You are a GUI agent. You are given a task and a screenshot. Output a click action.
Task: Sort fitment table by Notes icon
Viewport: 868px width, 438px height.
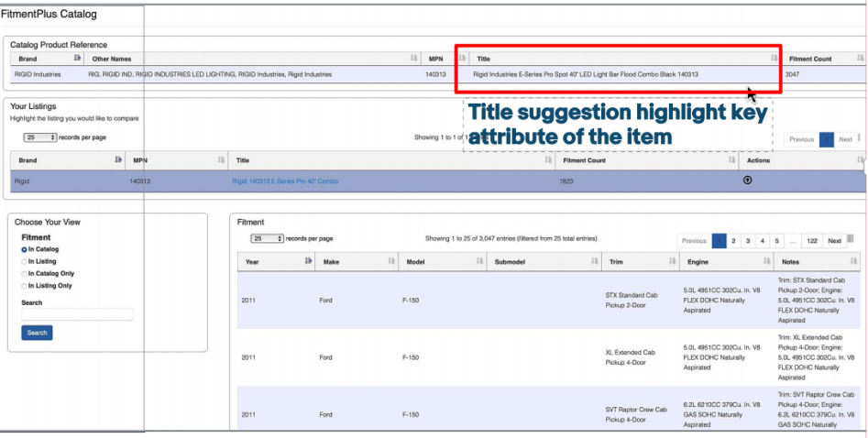(x=854, y=261)
